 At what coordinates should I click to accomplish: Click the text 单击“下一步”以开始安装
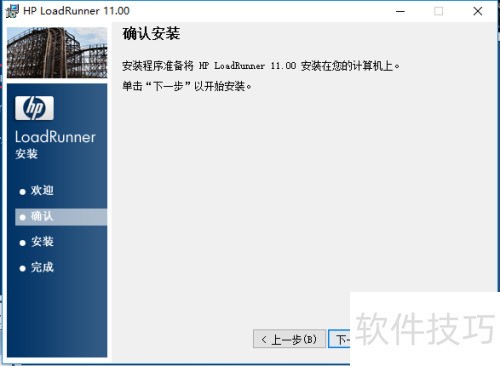pyautogui.click(x=187, y=86)
